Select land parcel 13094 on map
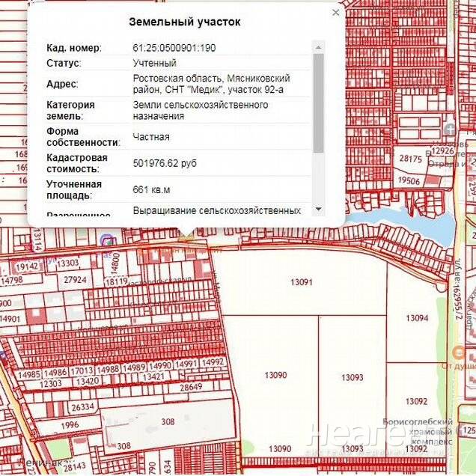Image resolution: width=476 pixels, height=476 pixels. coord(416,318)
